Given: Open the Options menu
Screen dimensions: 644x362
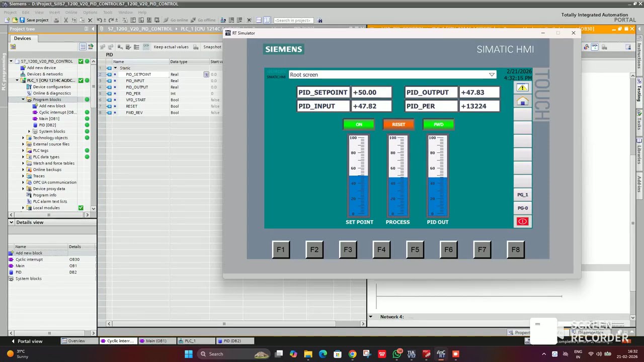Looking at the screenshot, I should [90, 12].
